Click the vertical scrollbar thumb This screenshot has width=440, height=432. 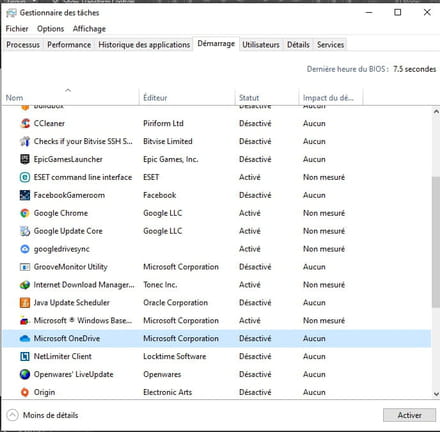coord(436,242)
